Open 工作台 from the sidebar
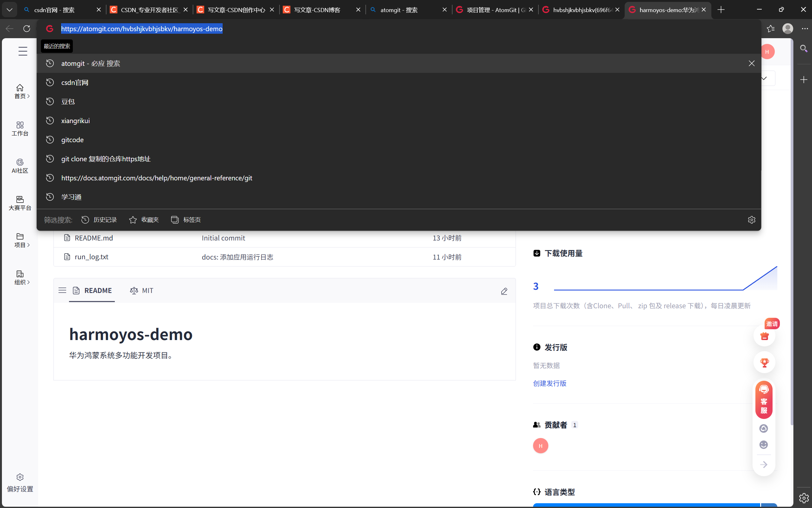Screen dimensions: 812x508 tap(20, 129)
